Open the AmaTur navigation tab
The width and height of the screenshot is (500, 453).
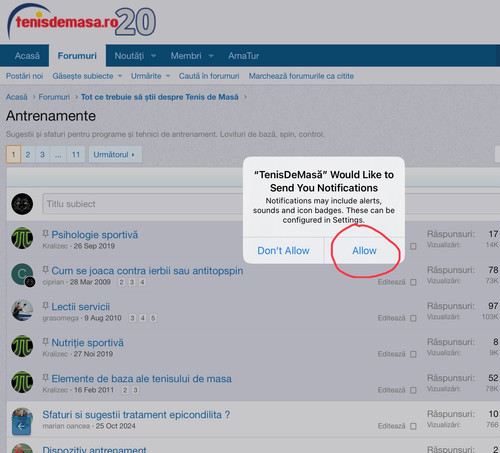(x=244, y=56)
